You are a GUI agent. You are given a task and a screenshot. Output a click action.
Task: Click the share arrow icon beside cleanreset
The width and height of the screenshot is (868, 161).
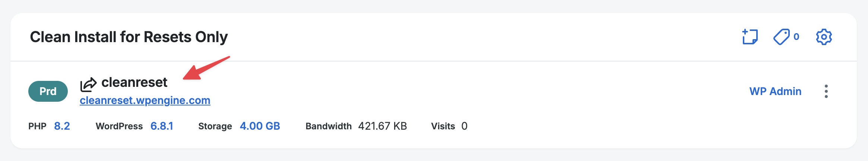click(88, 84)
